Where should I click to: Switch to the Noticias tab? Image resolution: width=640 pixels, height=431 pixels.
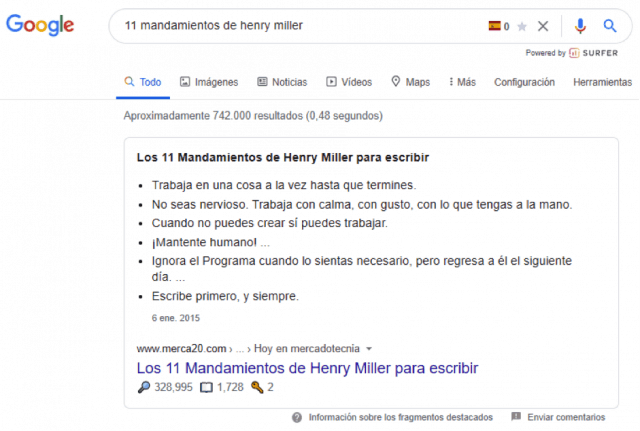[282, 82]
